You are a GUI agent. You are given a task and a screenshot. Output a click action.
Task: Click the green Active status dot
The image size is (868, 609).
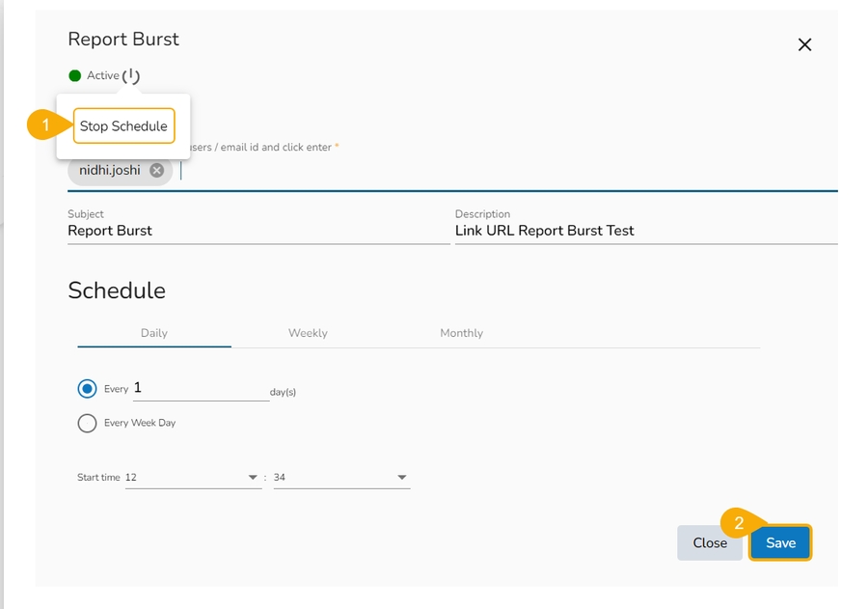click(x=75, y=75)
